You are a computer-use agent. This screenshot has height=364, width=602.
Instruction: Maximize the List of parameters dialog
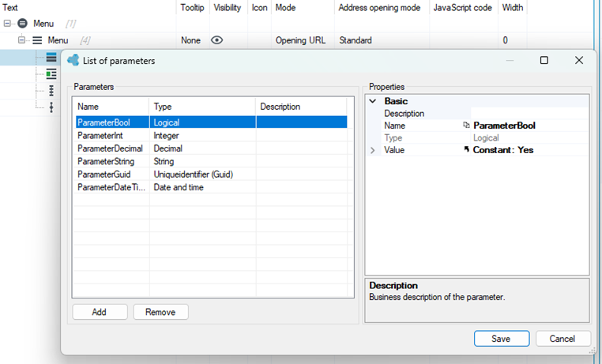[x=544, y=60]
